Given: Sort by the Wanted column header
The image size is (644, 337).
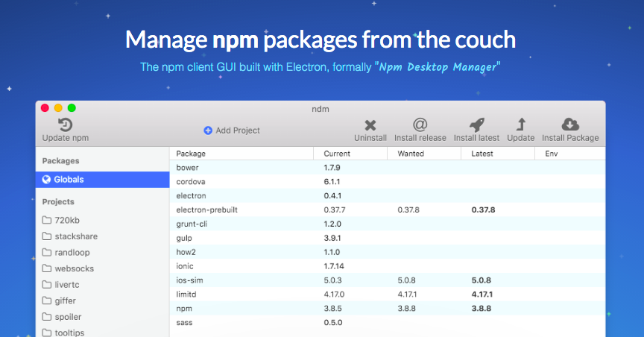Looking at the screenshot, I should (424, 154).
